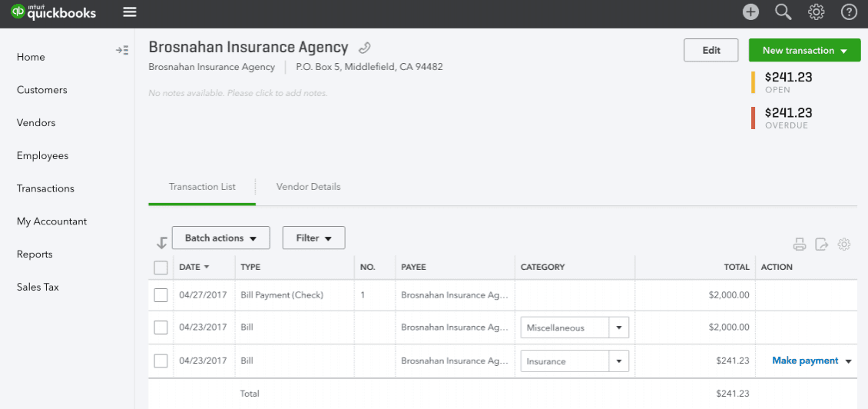Open the Filter dropdown
The height and width of the screenshot is (409, 868).
(x=313, y=238)
